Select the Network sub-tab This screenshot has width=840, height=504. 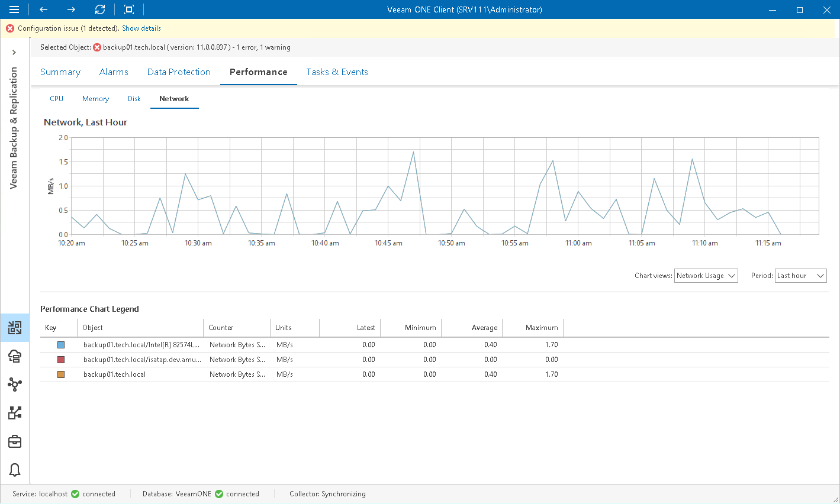[174, 99]
